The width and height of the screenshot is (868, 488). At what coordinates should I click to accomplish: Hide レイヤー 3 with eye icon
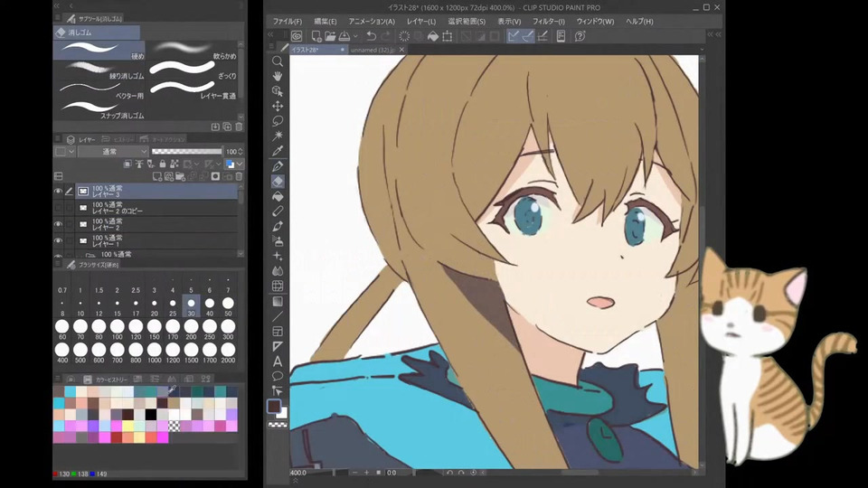coord(58,192)
